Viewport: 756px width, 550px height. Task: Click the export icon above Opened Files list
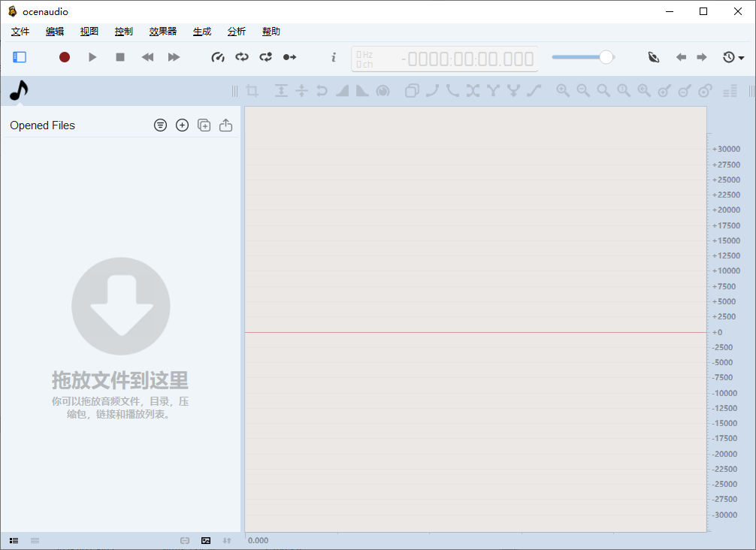225,125
